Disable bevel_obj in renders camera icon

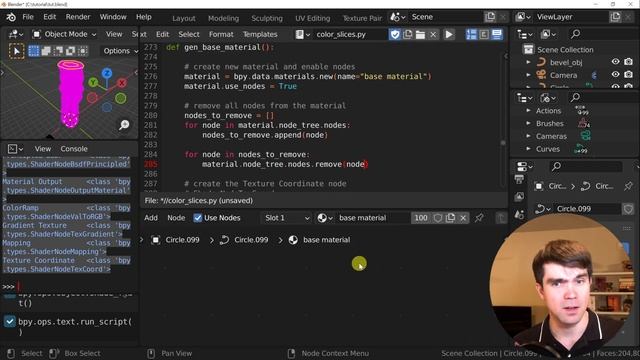click(628, 62)
